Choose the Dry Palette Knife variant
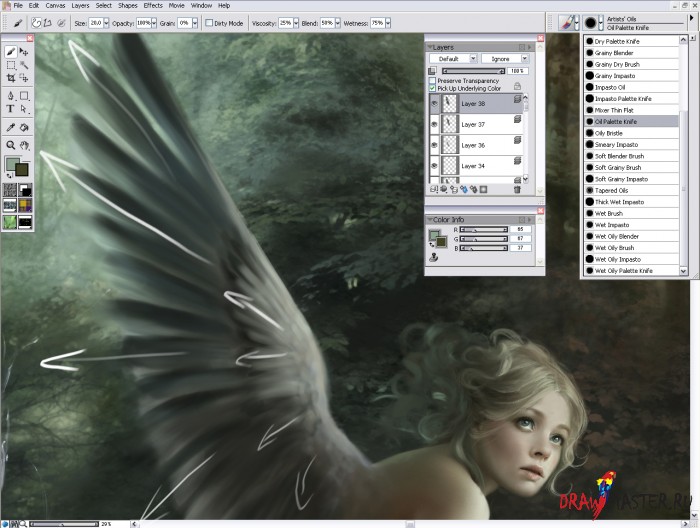 click(631, 41)
